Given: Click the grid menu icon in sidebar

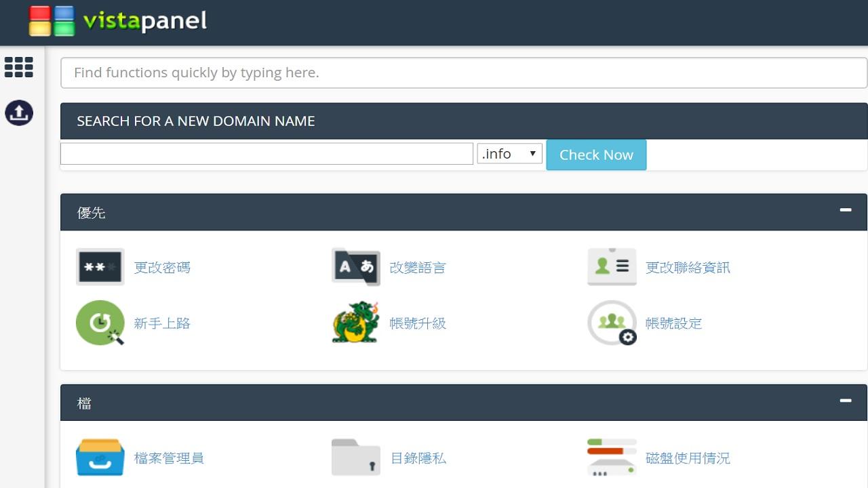Looking at the screenshot, I should [18, 67].
